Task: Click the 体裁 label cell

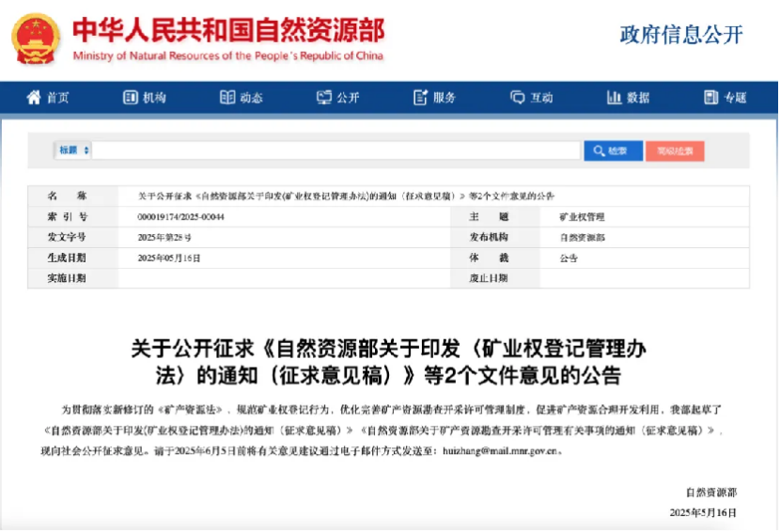Action: coord(494,258)
